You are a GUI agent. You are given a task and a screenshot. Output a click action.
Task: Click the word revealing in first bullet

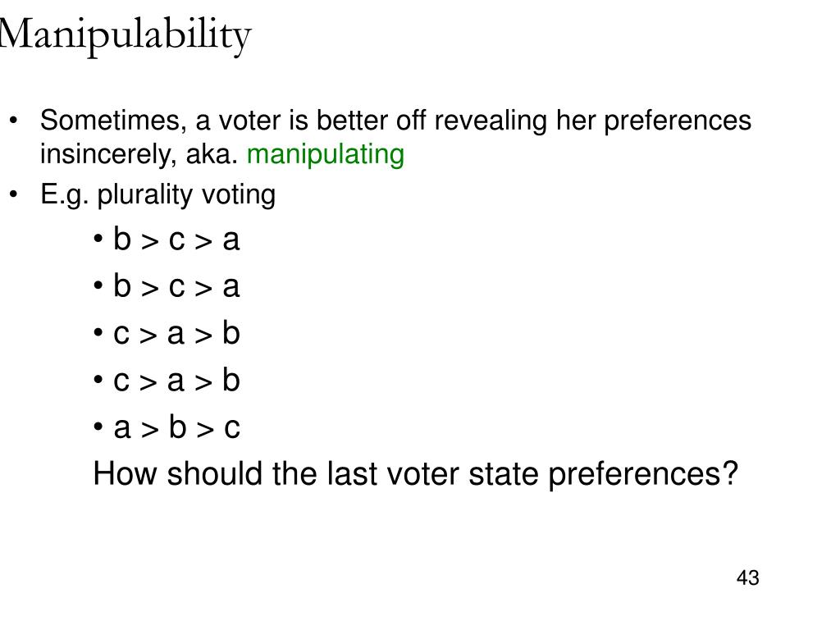(491, 121)
